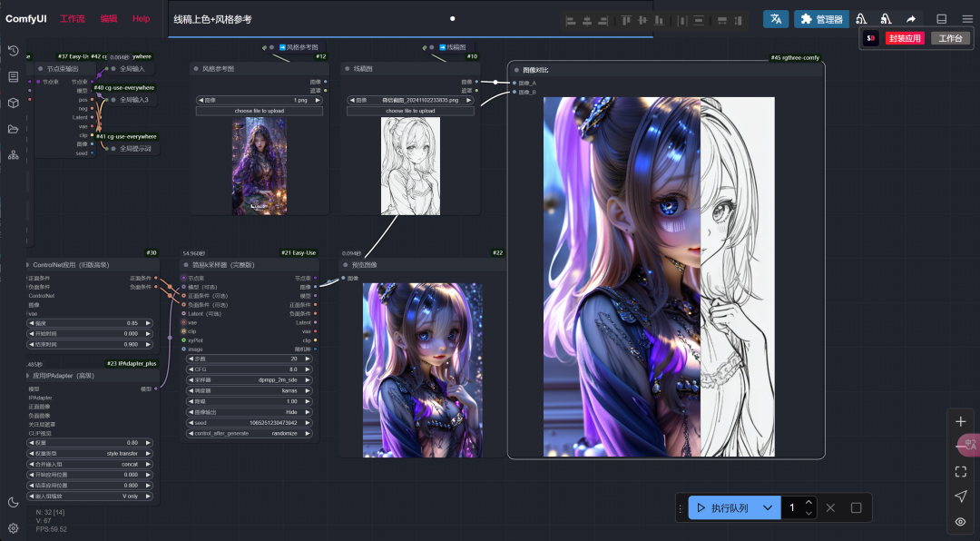Click the align left edges icon
Viewport: 980px width, 541px height.
(571, 21)
